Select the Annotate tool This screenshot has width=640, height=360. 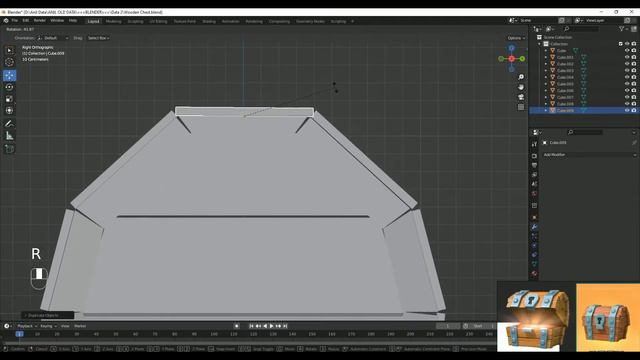9,124
